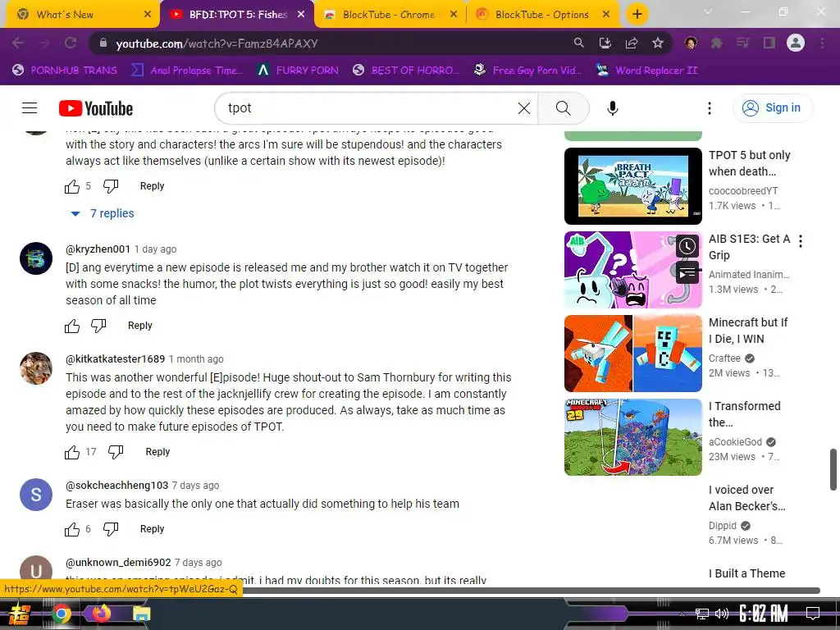Image resolution: width=840 pixels, height=630 pixels.
Task: Add AIB S1E3 video to queue
Action: (687, 273)
